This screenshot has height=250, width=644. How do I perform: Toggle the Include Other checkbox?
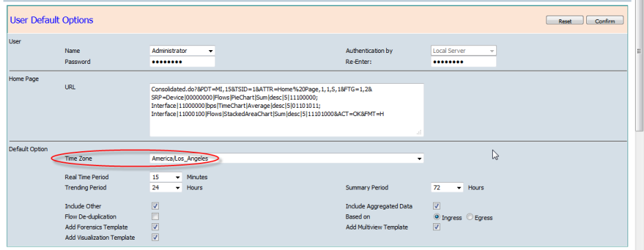[155, 206]
